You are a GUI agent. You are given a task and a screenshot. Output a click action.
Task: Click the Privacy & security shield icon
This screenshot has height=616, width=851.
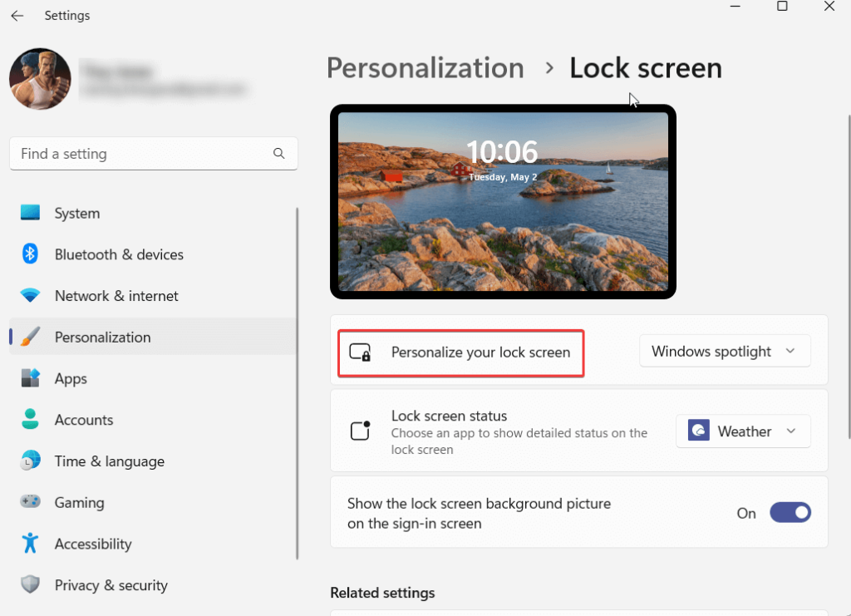click(31, 585)
